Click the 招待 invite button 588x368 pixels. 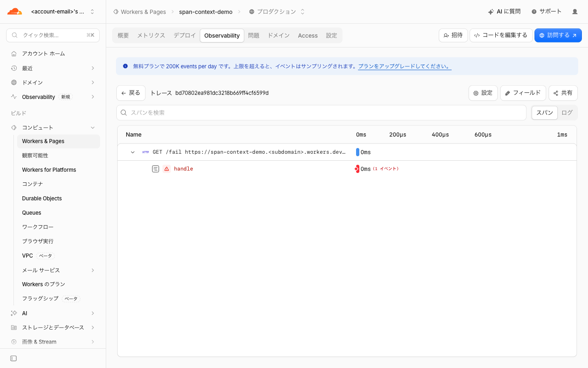tap(453, 36)
